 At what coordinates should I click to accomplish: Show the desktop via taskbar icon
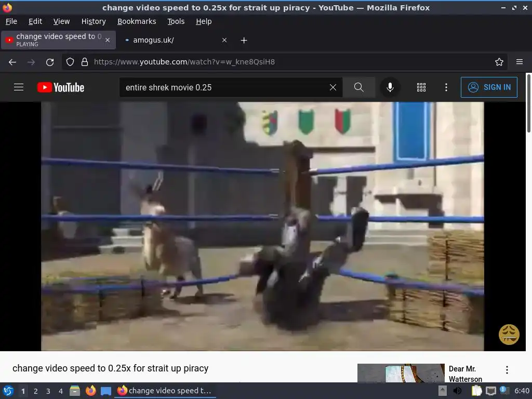[x=106, y=391]
